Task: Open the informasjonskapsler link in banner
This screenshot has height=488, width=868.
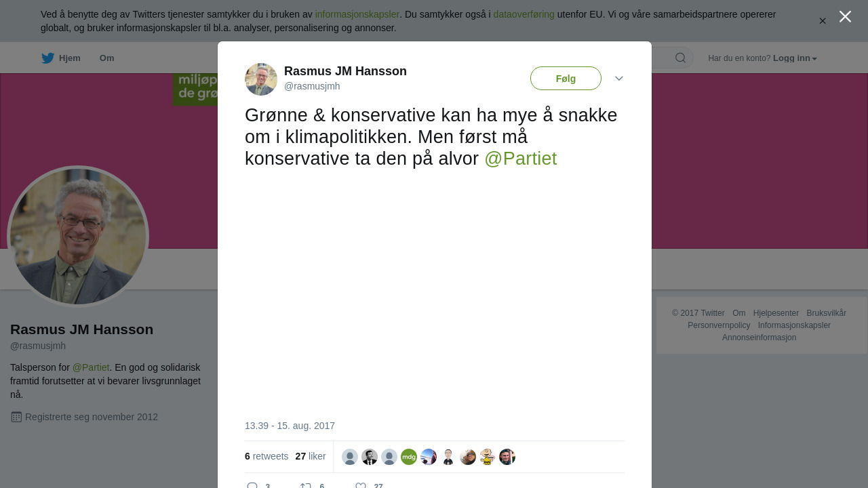Action: [x=357, y=14]
